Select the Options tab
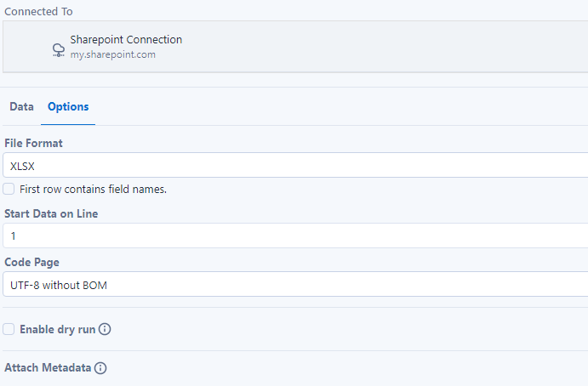The width and height of the screenshot is (588, 386). [68, 106]
